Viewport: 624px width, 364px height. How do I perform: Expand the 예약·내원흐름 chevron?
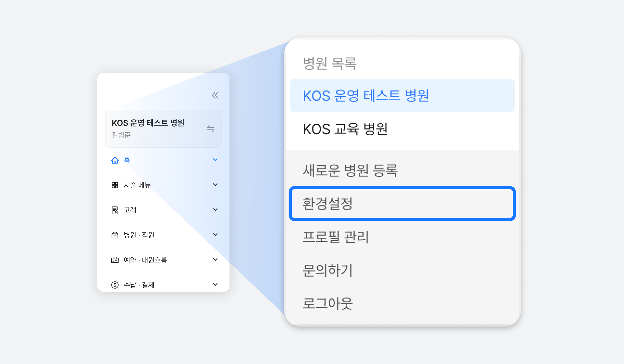[x=215, y=259]
